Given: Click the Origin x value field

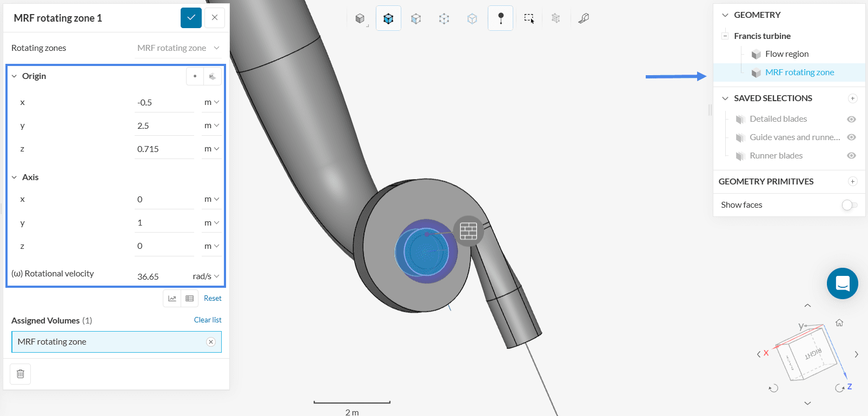Looking at the screenshot, I should 164,103.
